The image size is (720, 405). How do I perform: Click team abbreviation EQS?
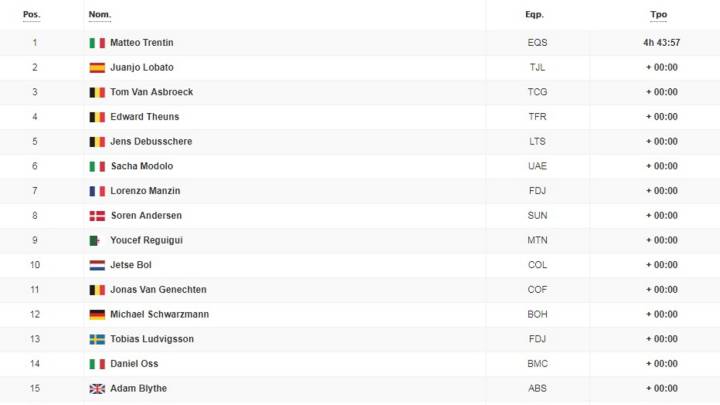coord(537,43)
